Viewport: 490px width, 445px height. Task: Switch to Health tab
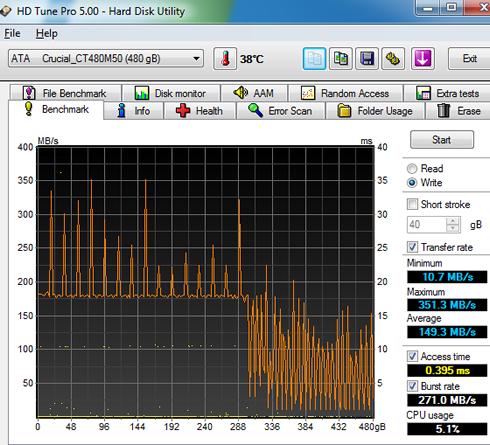(200, 111)
